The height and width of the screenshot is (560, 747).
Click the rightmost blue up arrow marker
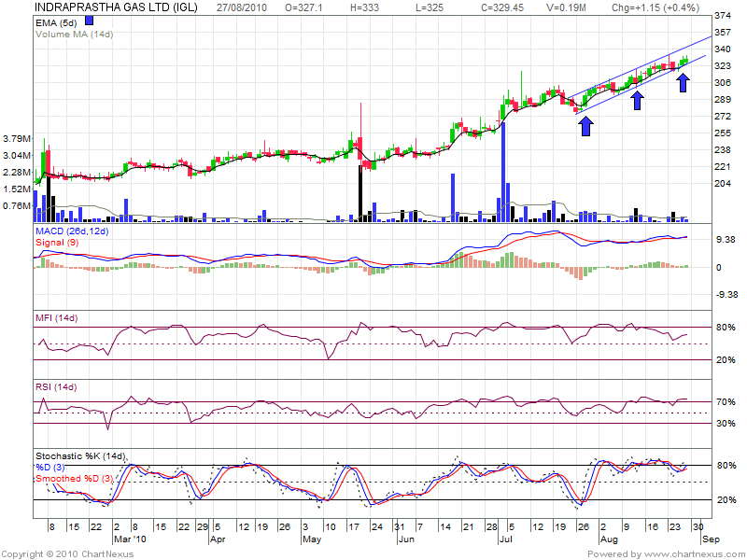[x=684, y=83]
